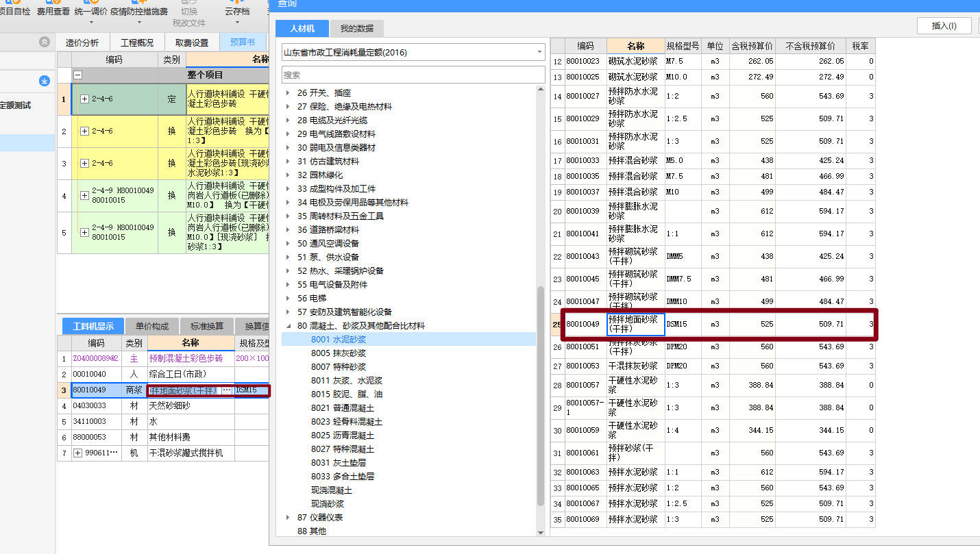Viewport: 980px width, 554px height.
Task: Select the 人材机 tab in query dialog
Action: (302, 28)
